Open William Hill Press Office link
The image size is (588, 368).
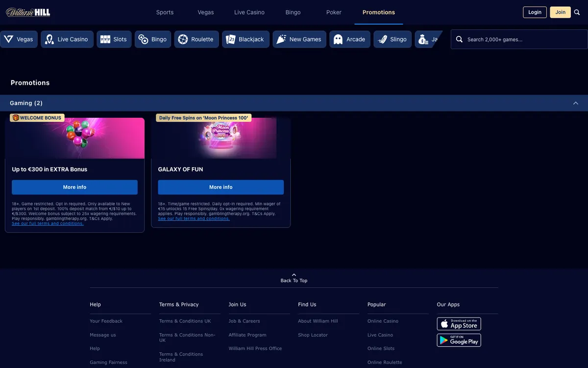point(255,348)
